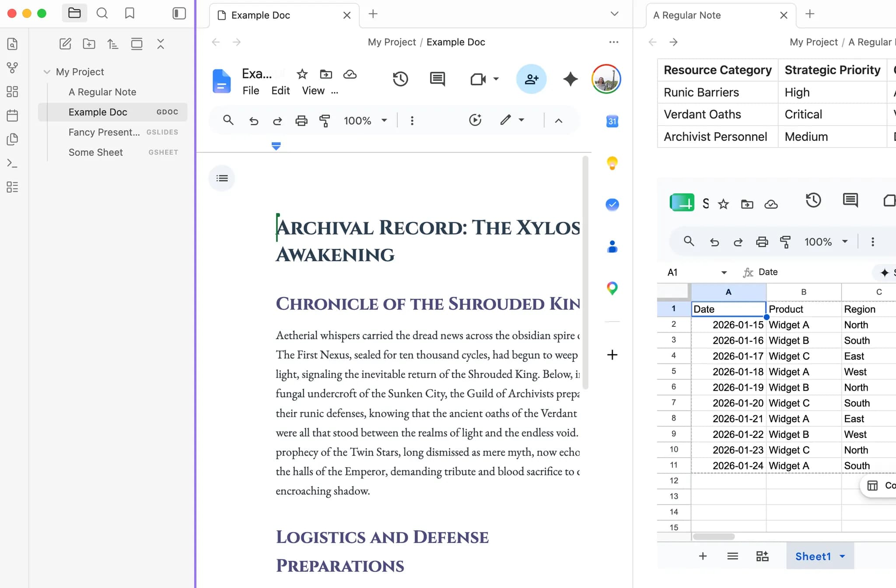
Task: Add a new sheet with plus button
Action: pyautogui.click(x=703, y=556)
